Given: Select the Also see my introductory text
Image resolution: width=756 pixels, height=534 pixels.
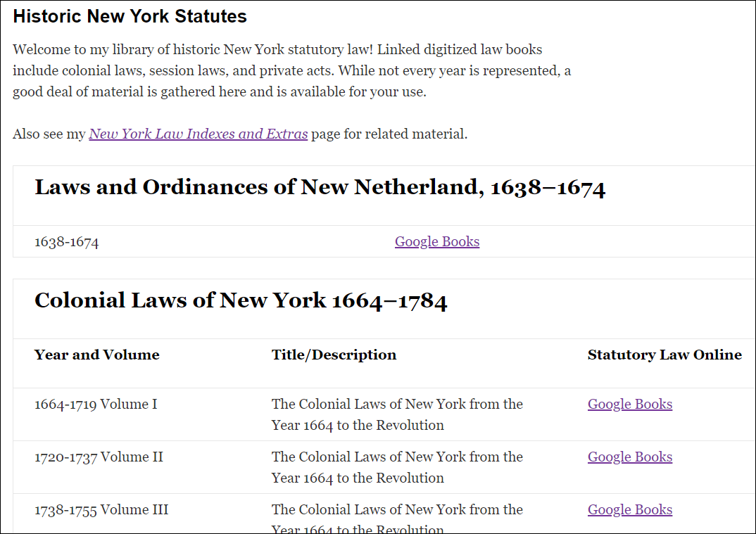Looking at the screenshot, I should [49, 134].
